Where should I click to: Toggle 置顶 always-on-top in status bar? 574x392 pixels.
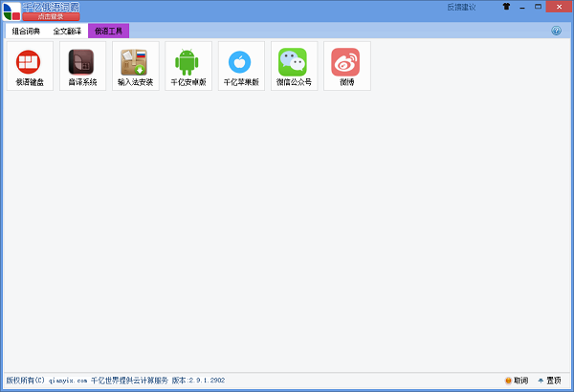click(549, 380)
